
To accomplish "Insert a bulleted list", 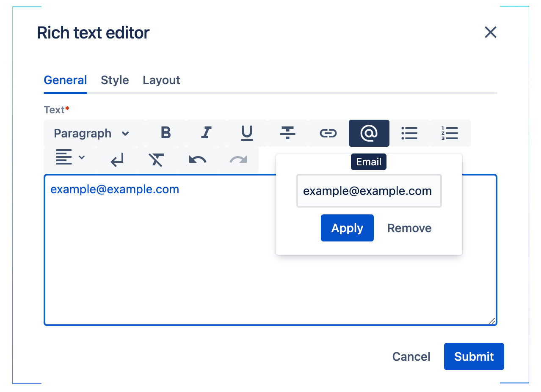I will pos(409,133).
